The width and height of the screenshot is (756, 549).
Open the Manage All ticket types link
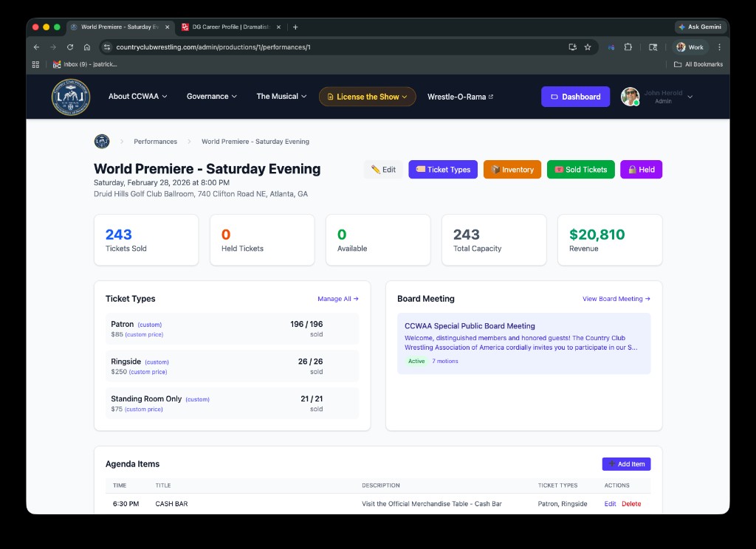pos(337,298)
